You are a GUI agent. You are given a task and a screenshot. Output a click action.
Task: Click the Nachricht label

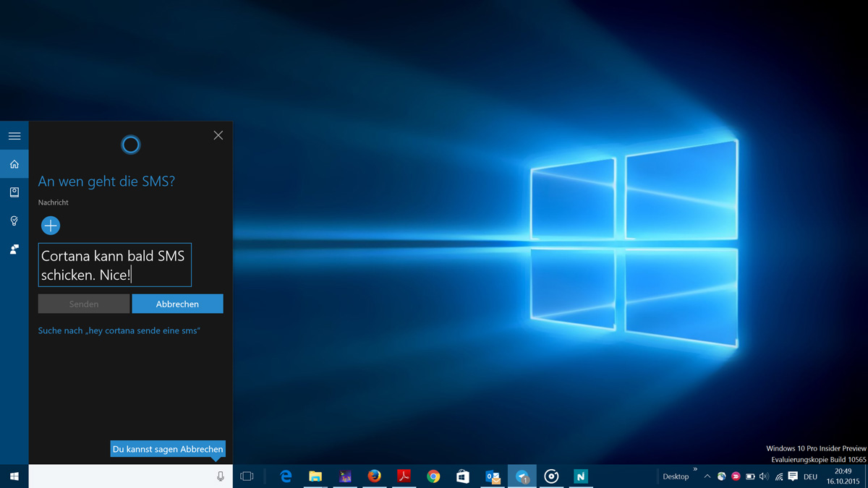pyautogui.click(x=54, y=202)
